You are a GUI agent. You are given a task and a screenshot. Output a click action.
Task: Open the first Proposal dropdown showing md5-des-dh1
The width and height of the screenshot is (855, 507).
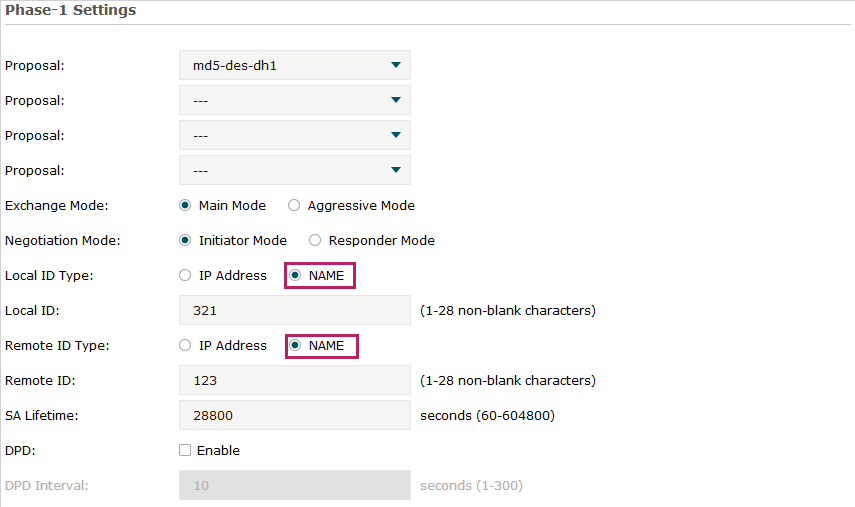[294, 65]
